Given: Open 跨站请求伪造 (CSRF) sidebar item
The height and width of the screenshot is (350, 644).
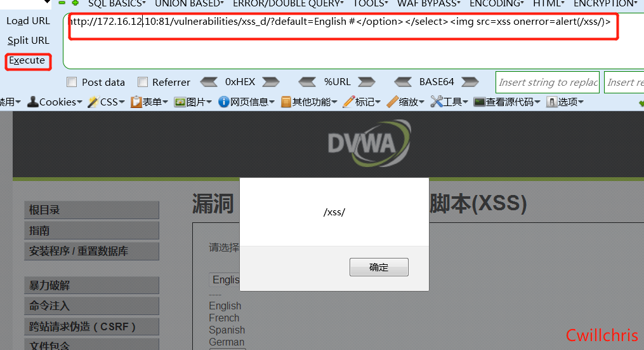Looking at the screenshot, I should pos(91,326).
